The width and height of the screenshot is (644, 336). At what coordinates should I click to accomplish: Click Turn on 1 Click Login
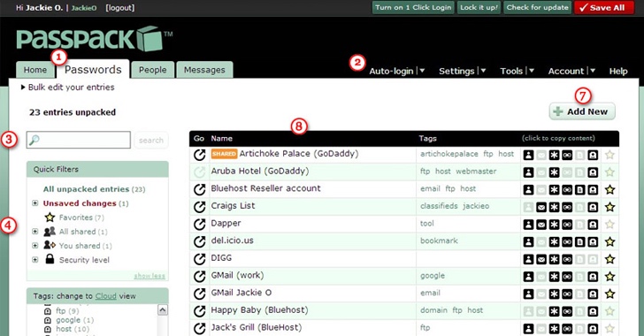pos(413,7)
